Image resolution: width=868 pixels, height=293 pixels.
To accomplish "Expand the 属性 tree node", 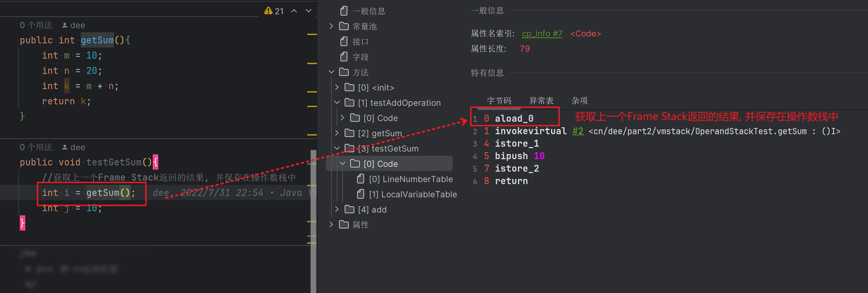I will (331, 225).
